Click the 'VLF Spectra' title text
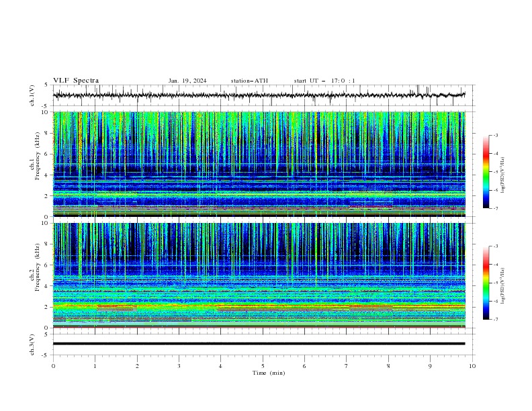The height and width of the screenshot is (411, 532). point(76,81)
